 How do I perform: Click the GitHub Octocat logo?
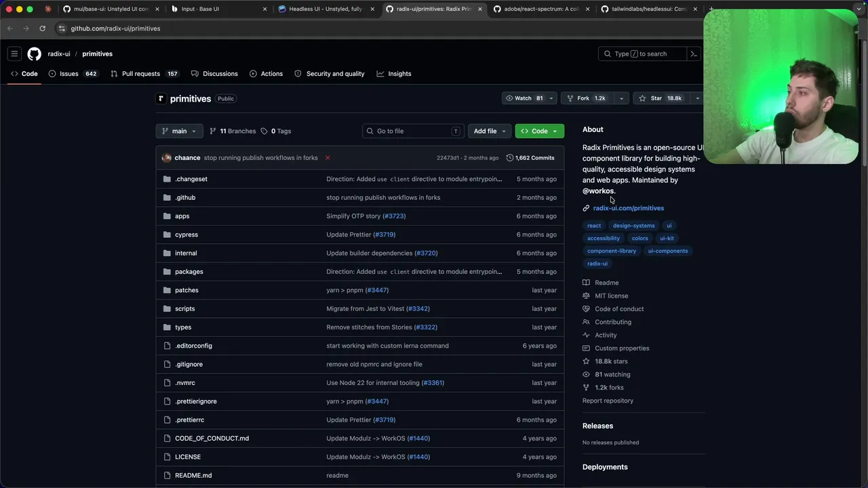tap(34, 54)
